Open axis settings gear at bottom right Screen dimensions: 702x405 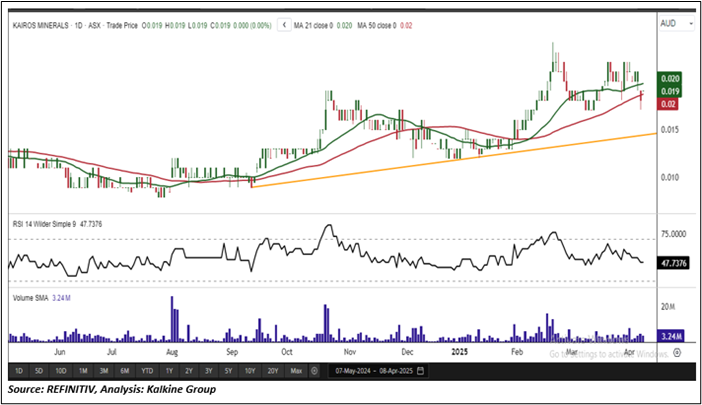point(677,353)
